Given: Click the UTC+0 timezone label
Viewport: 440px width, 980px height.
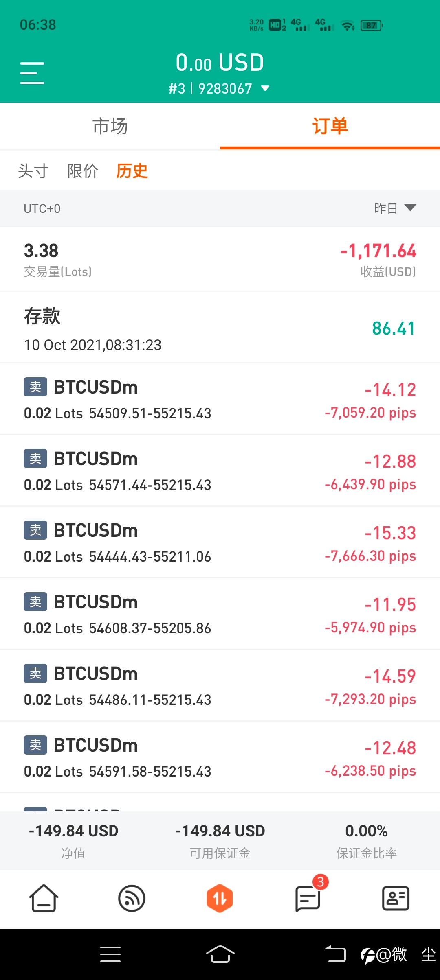Looking at the screenshot, I should point(42,209).
